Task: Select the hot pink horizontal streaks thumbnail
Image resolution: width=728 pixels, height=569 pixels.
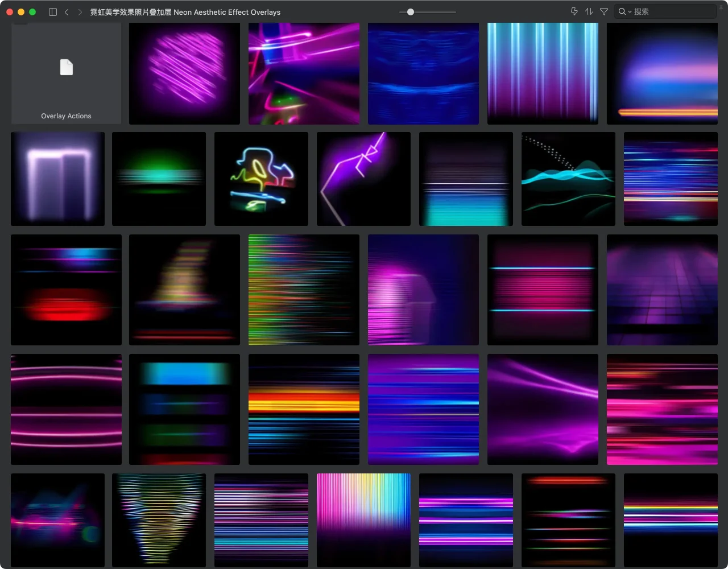Action: (662, 409)
